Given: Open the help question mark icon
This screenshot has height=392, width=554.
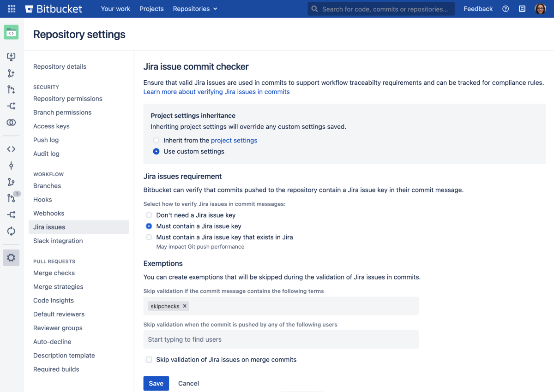Looking at the screenshot, I should click(506, 9).
